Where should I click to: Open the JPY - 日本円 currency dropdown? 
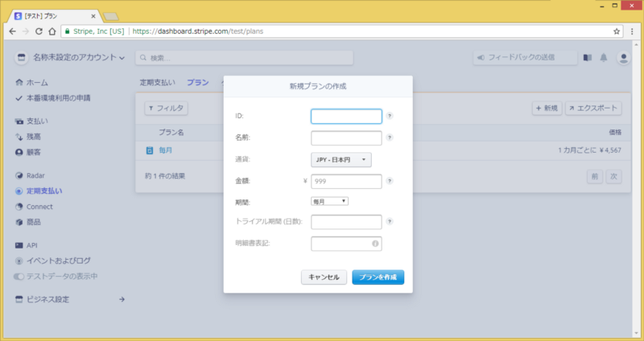tap(341, 160)
